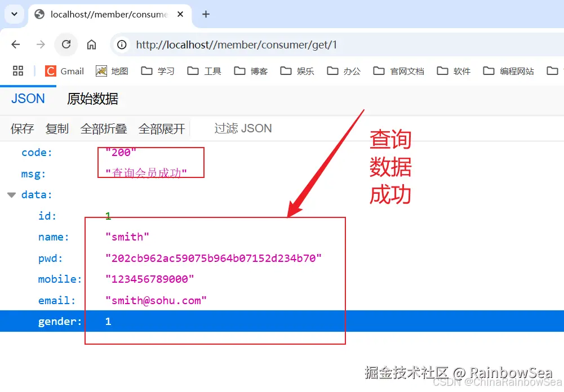Select the data key label
Screen dimensions: 564x392
point(37,195)
